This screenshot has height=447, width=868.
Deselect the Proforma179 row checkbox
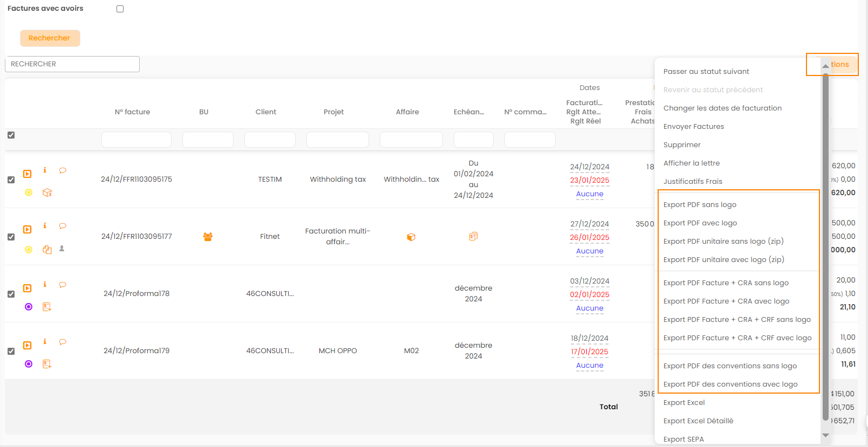pos(11,351)
